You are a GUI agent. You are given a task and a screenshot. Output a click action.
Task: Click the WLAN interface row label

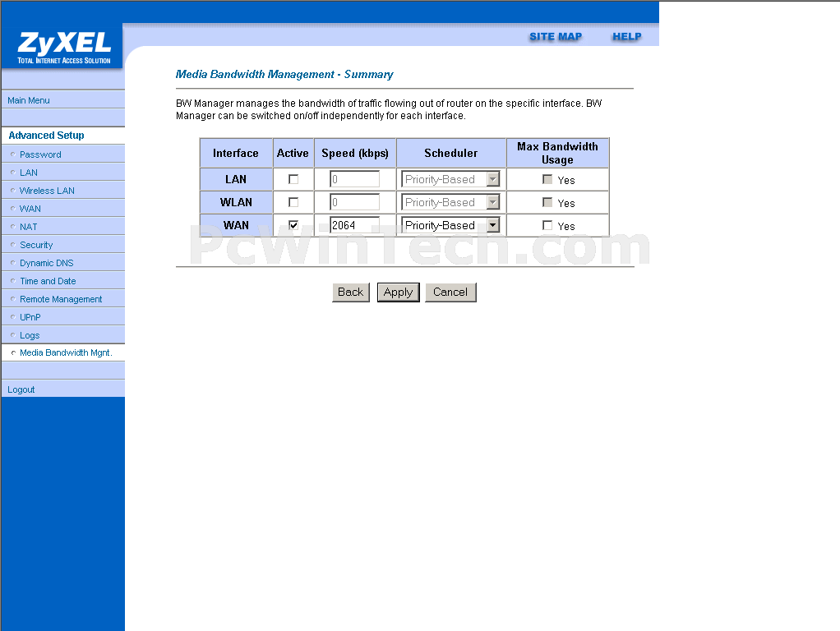pyautogui.click(x=236, y=202)
